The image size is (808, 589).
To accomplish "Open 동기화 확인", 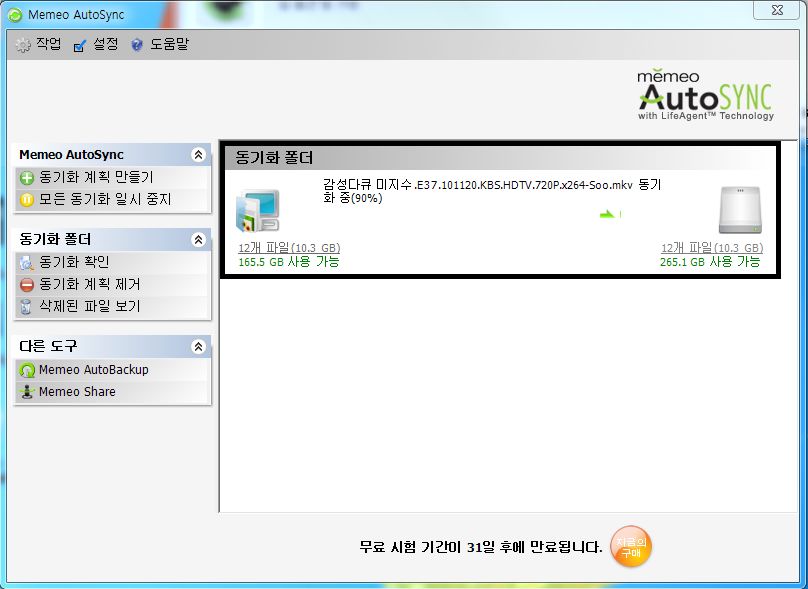I will (x=74, y=262).
